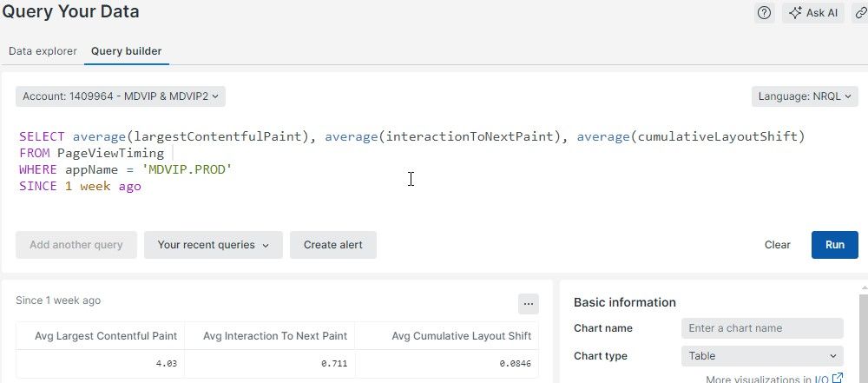868x383 pixels.
Task: Expand Your recent queries dropdown
Action: (214, 245)
